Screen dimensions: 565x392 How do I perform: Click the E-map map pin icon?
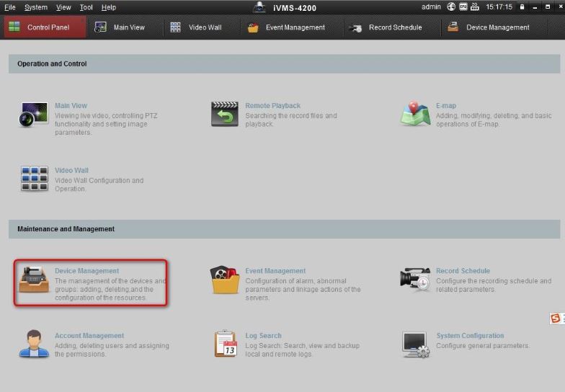[x=415, y=114]
